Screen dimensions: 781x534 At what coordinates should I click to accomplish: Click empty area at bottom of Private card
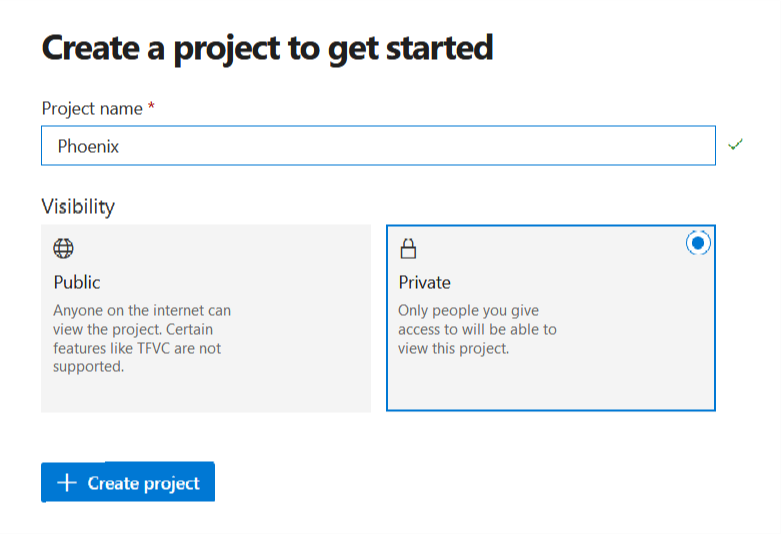point(550,388)
